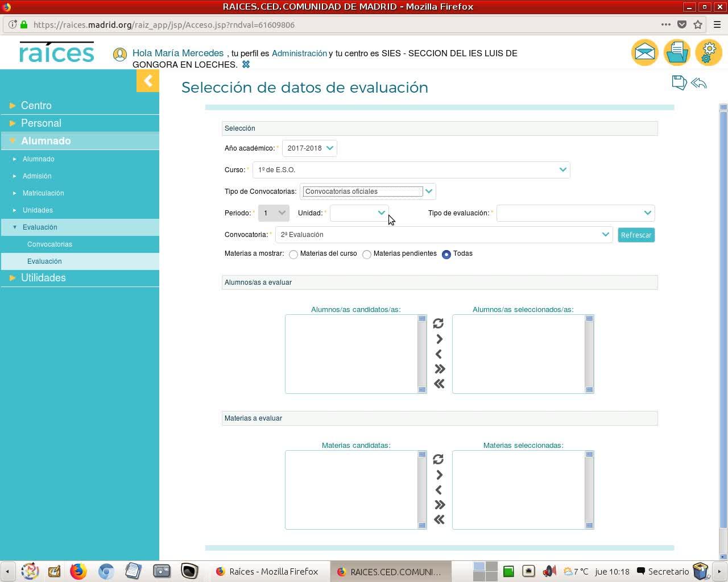
Task: Click the page vertical scrollbar
Action: tap(723, 330)
